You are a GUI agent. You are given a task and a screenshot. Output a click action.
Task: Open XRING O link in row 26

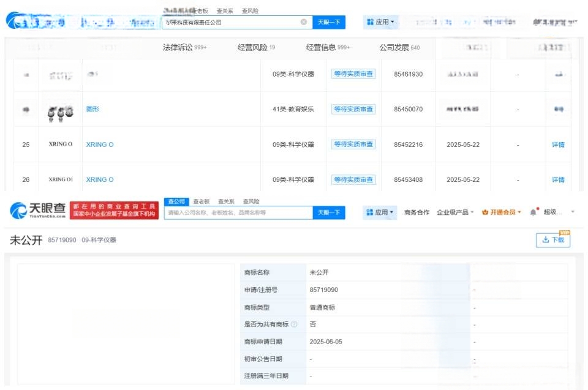100,179
